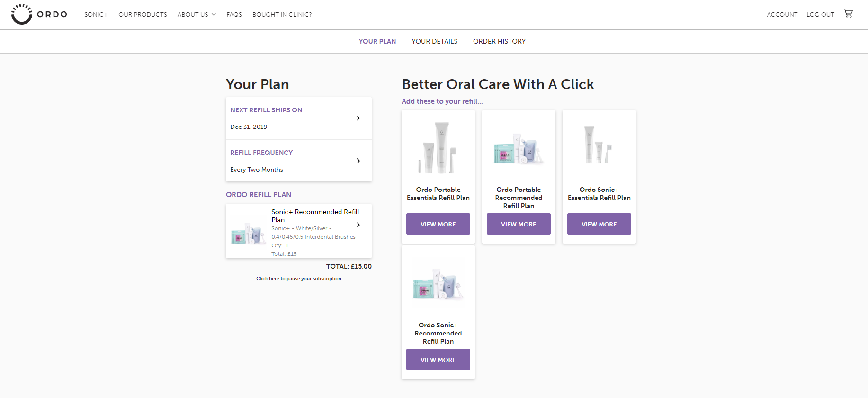
Task: Click the Ordo Portable Recommended product image
Action: coord(519,148)
